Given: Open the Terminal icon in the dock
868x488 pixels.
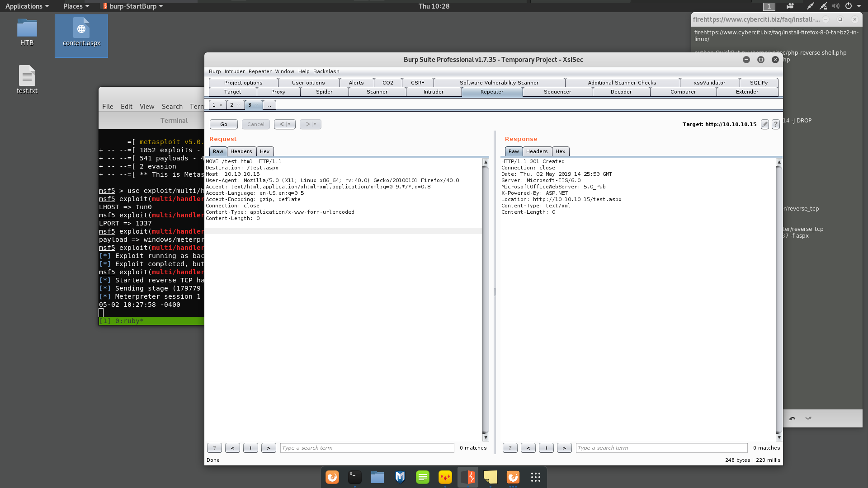Looking at the screenshot, I should (x=355, y=477).
